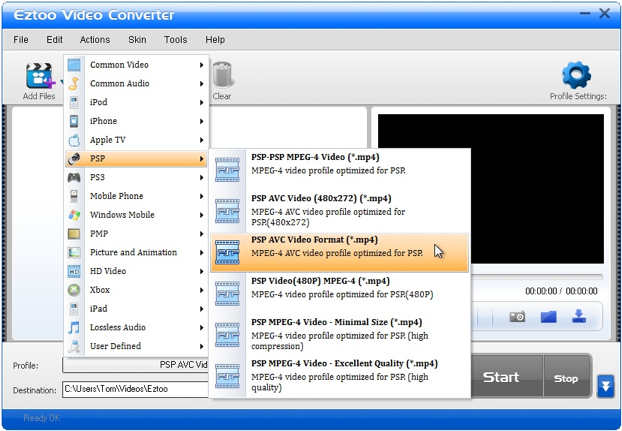The height and width of the screenshot is (431, 622).
Task: Click the PMP player icon
Action: (x=74, y=234)
